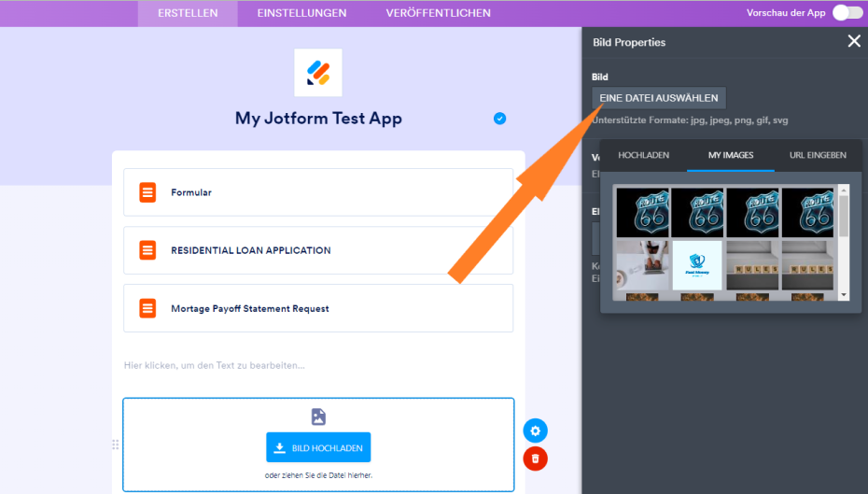Image resolution: width=868 pixels, height=494 pixels.
Task: Click the BILD HOCHLADEN button
Action: [318, 447]
